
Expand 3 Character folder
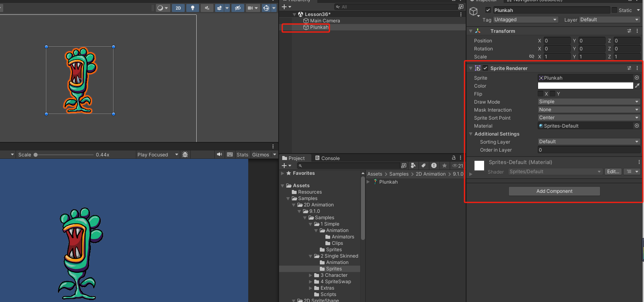click(311, 275)
